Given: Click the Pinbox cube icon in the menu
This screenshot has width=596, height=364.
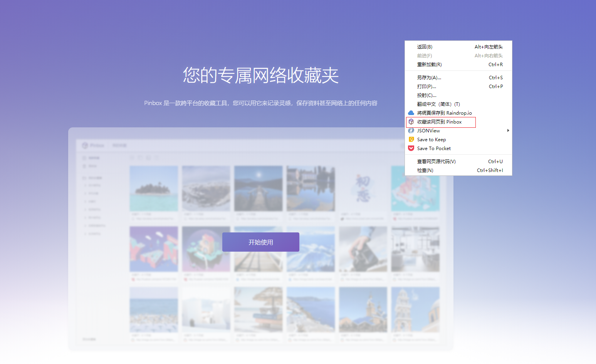Looking at the screenshot, I should pyautogui.click(x=411, y=122).
